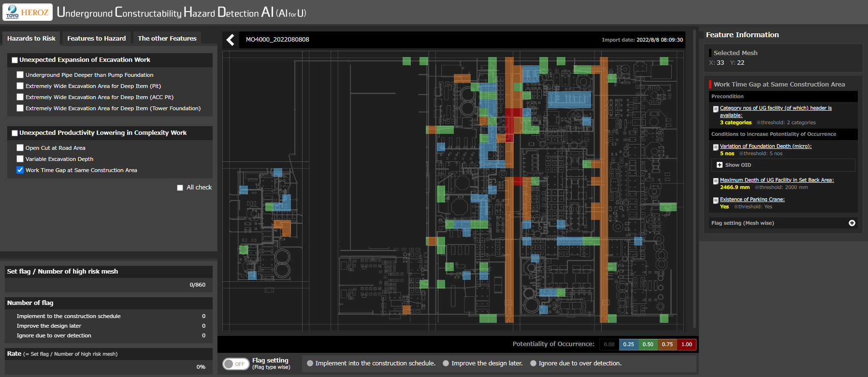Check Open Cut at Road Area

pos(20,148)
